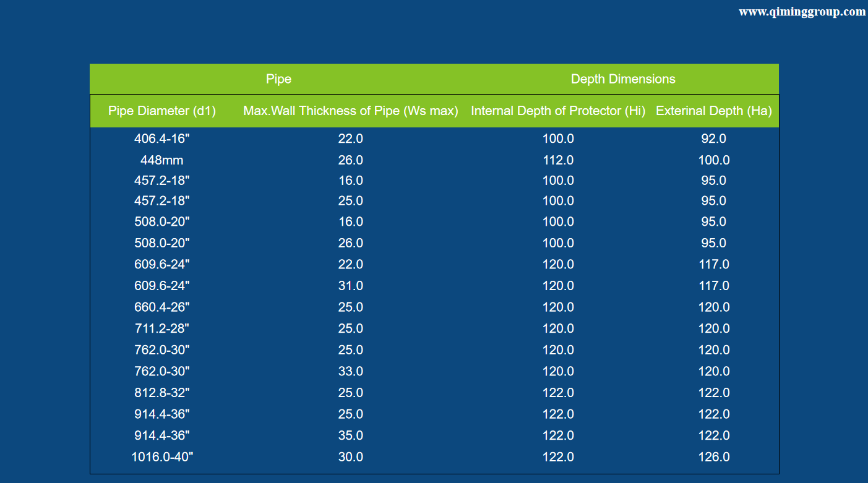Click the 112.0 internal depth value
This screenshot has width=868, height=483.
(558, 160)
